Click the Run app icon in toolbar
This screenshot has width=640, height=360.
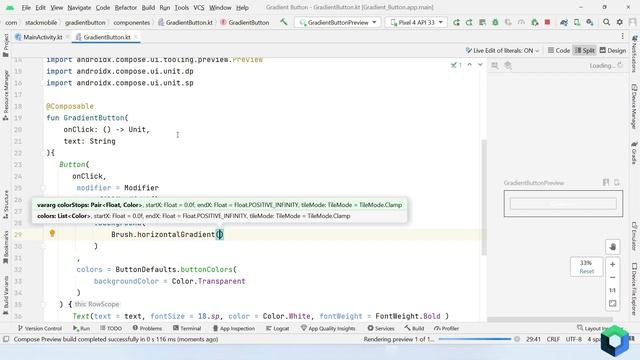(x=456, y=22)
